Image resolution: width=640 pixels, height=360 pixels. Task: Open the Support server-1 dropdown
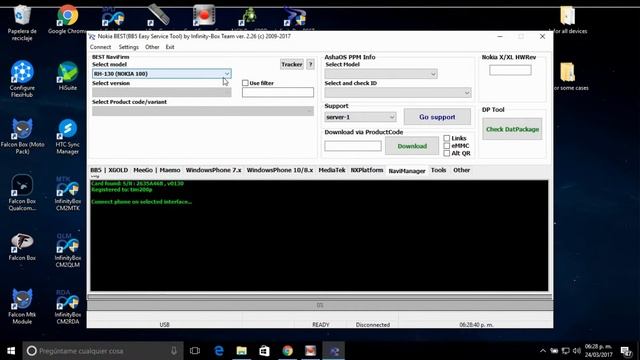click(x=360, y=117)
